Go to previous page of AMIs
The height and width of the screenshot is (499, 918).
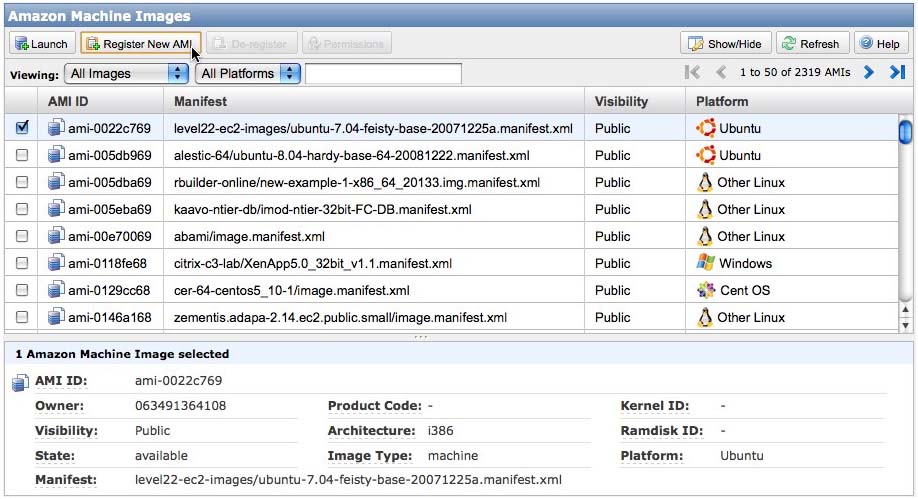pos(721,72)
